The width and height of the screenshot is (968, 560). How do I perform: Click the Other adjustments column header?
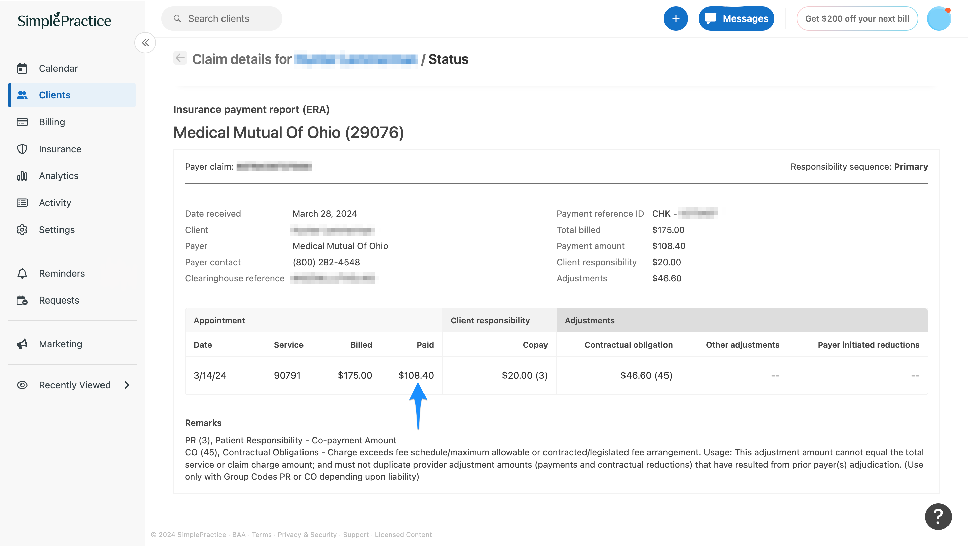point(742,345)
